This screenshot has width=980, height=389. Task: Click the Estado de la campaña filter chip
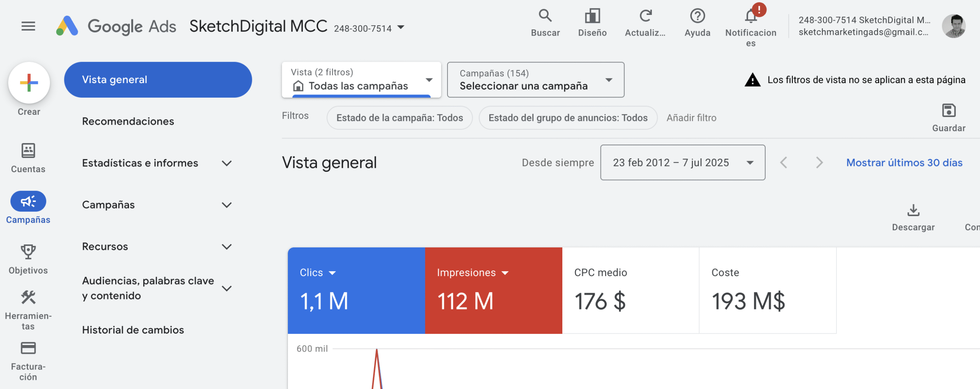[399, 118]
